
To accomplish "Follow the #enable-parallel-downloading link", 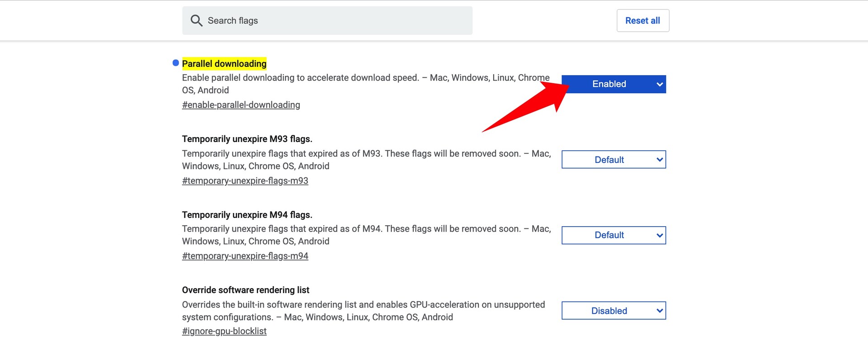I will (x=241, y=105).
